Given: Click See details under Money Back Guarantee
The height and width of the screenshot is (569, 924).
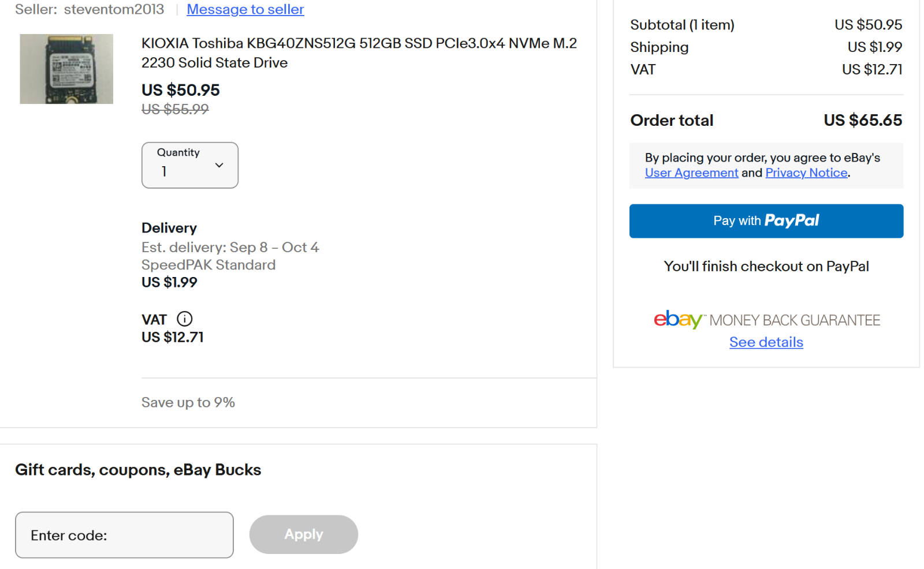Looking at the screenshot, I should [766, 342].
